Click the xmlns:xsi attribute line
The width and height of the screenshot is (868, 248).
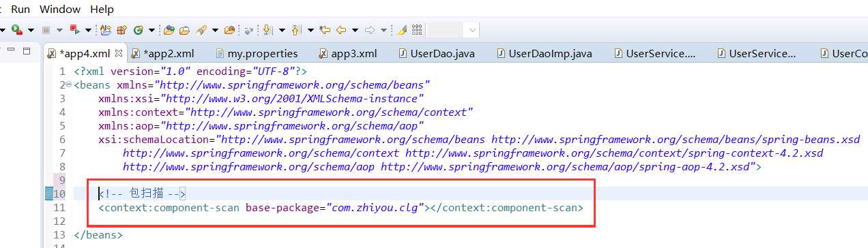click(x=261, y=99)
